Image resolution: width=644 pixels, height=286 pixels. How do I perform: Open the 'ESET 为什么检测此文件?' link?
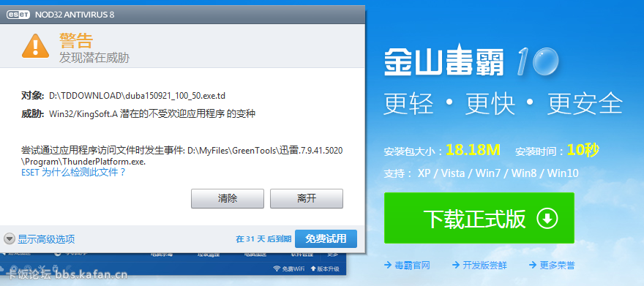73,173
